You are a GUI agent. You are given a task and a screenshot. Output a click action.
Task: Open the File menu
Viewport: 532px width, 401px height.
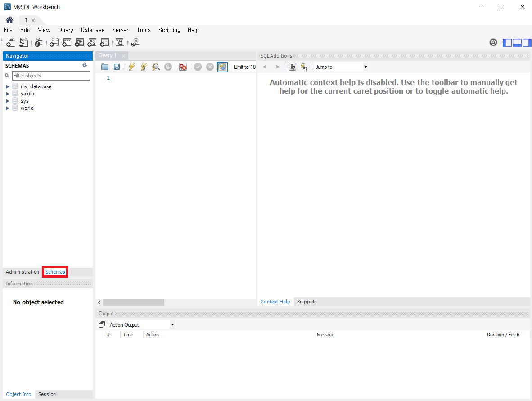[x=8, y=30]
